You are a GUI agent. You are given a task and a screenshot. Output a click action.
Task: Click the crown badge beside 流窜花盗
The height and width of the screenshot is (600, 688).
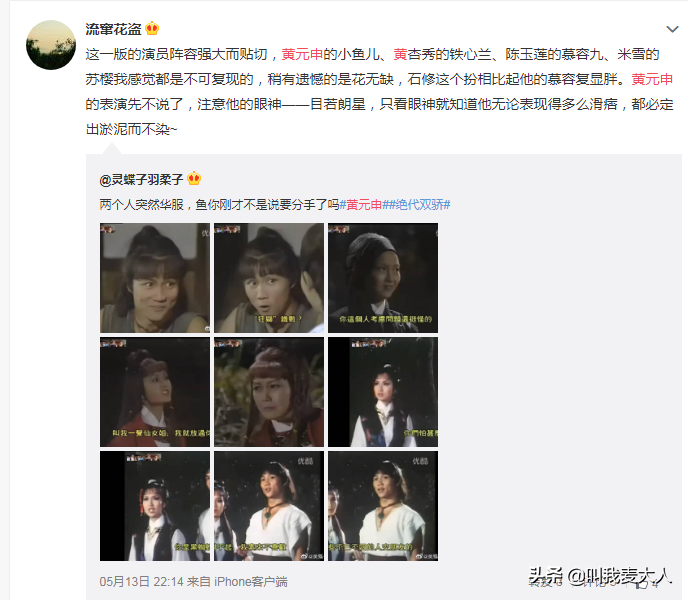click(x=152, y=29)
